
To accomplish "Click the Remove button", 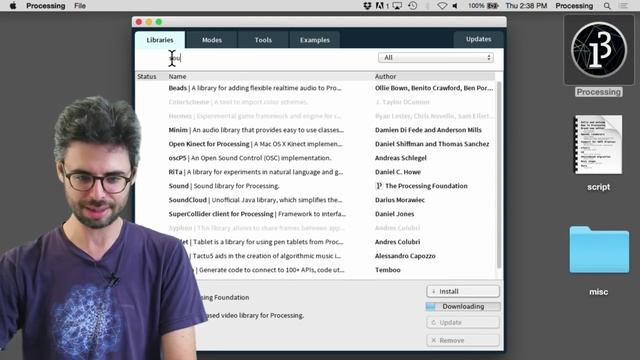I will (x=463, y=340).
